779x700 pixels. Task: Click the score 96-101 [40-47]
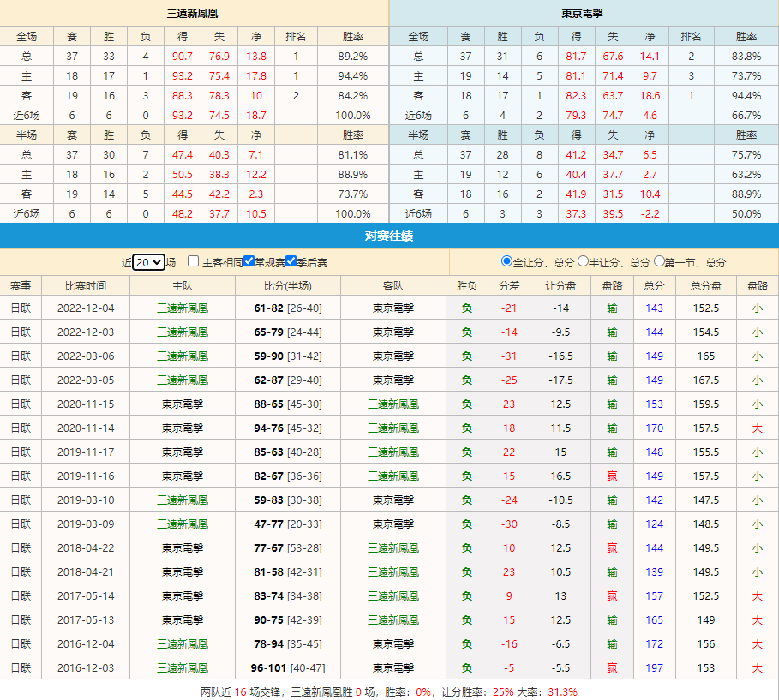[288, 667]
